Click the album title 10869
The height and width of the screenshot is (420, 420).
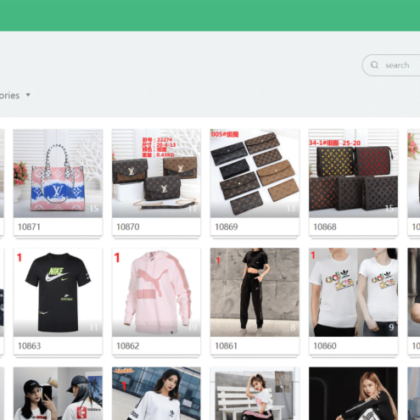point(226,227)
